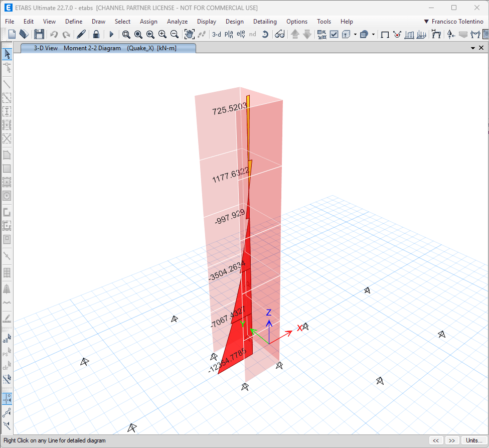Open set display options checkbox icon
This screenshot has height=448, width=489.
tap(334, 34)
